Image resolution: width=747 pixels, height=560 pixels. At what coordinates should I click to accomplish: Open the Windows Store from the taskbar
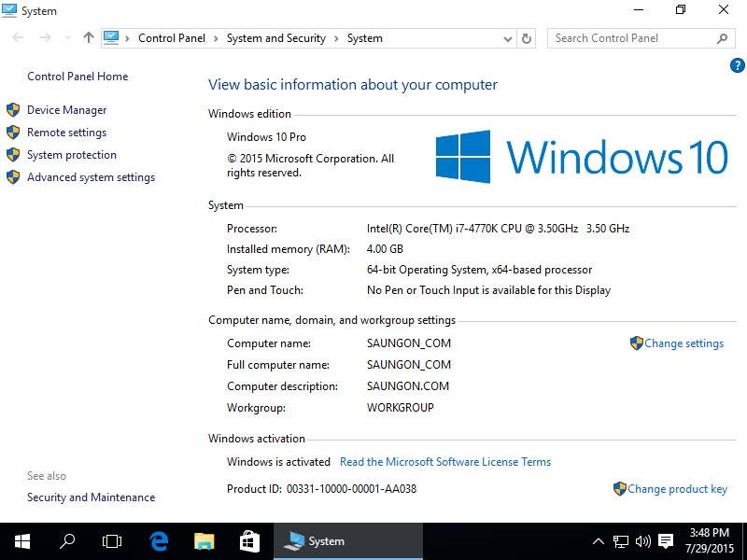pyautogui.click(x=249, y=540)
